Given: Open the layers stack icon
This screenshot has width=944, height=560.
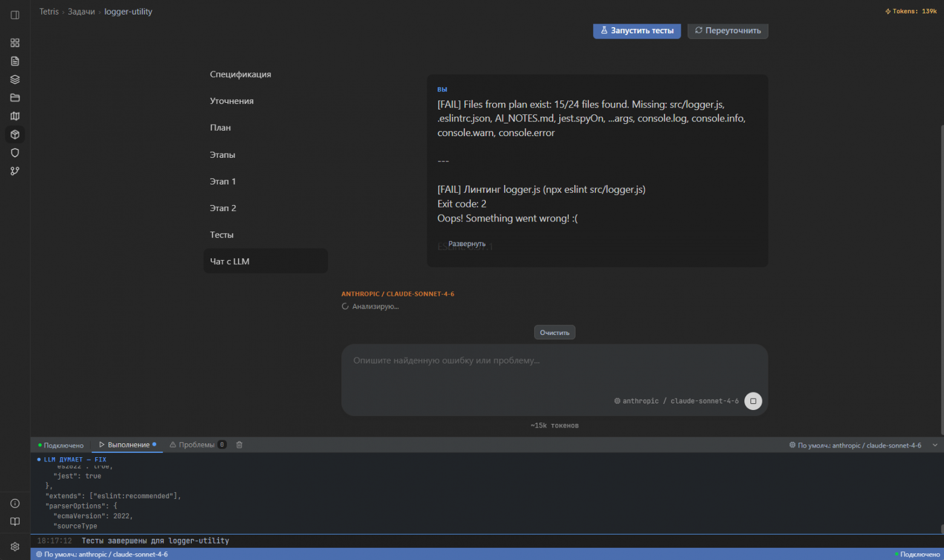Looking at the screenshot, I should tap(15, 79).
